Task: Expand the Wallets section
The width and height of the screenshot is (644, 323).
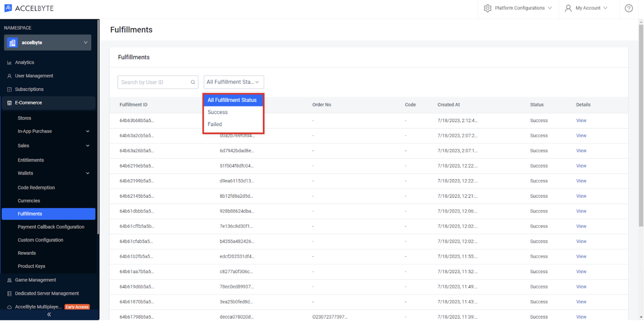Action: coord(88,173)
